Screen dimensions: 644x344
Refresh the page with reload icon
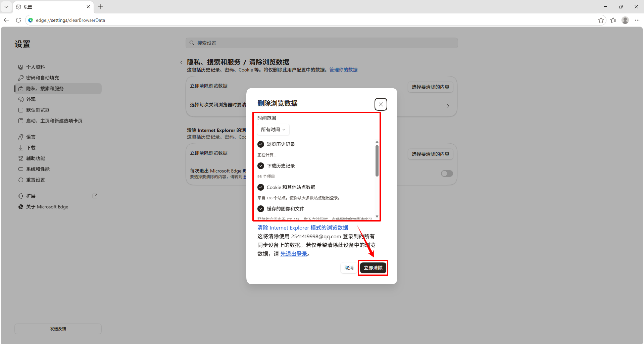coord(18,20)
